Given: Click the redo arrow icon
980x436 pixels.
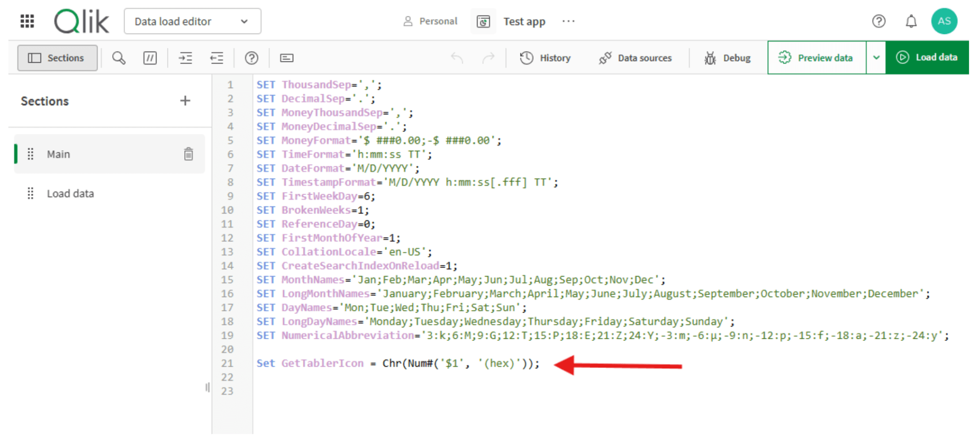Looking at the screenshot, I should click(x=488, y=58).
